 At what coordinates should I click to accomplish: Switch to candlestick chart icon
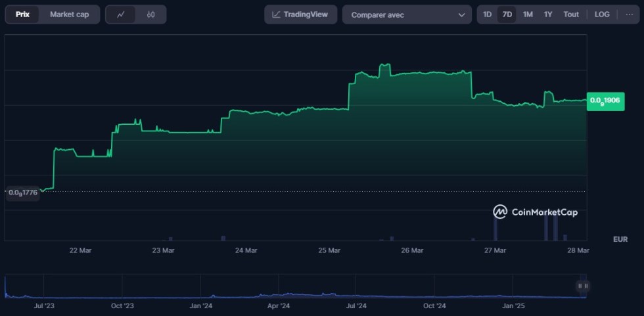pyautogui.click(x=150, y=14)
